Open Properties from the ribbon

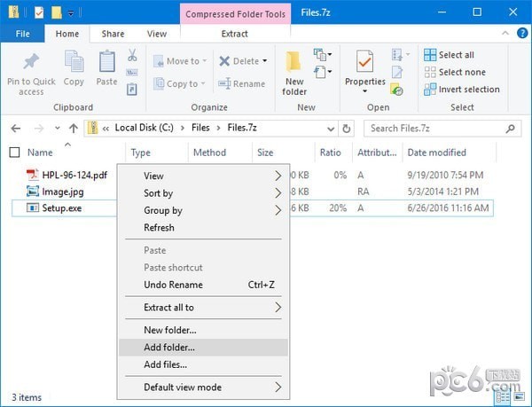point(364,67)
